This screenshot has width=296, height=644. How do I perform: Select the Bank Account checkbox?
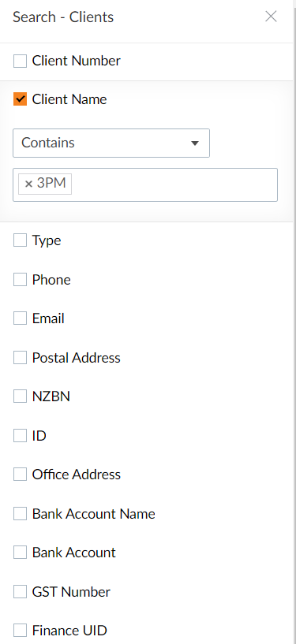[20, 553]
